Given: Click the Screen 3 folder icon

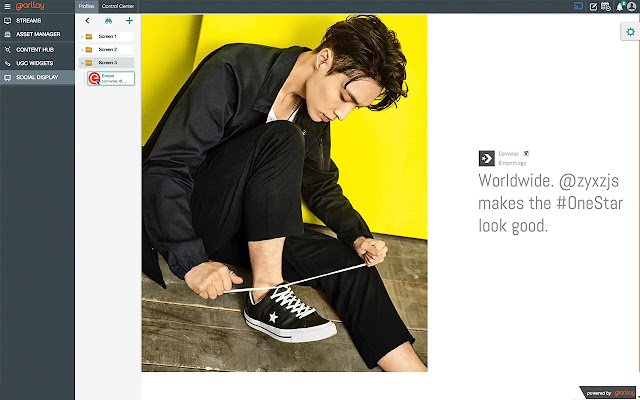Looking at the screenshot, I should 89,63.
